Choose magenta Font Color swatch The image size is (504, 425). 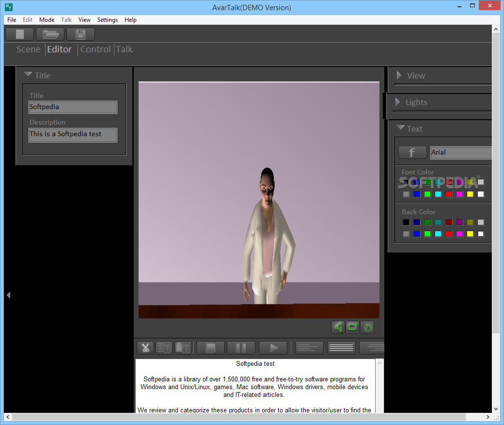tap(459, 194)
